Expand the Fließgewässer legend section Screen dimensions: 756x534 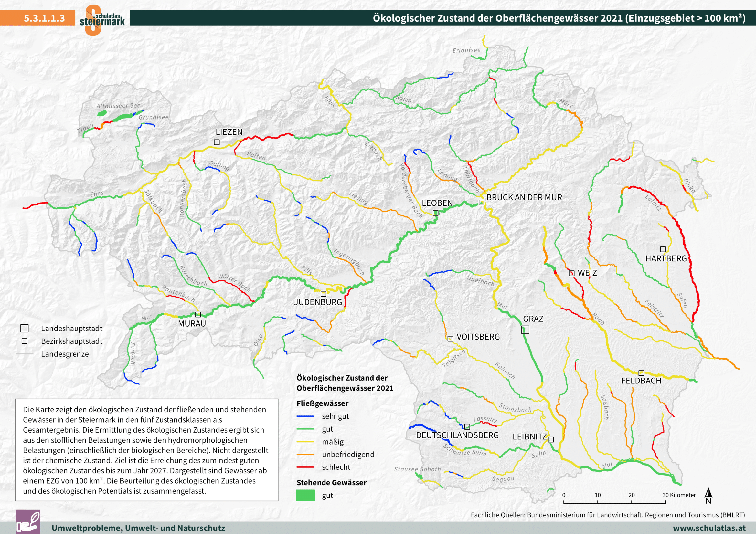[x=323, y=403]
